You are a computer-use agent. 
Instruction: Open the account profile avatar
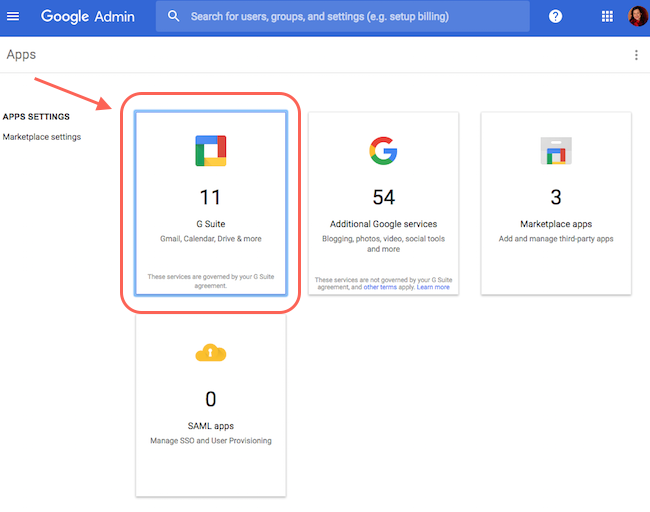coord(637,16)
